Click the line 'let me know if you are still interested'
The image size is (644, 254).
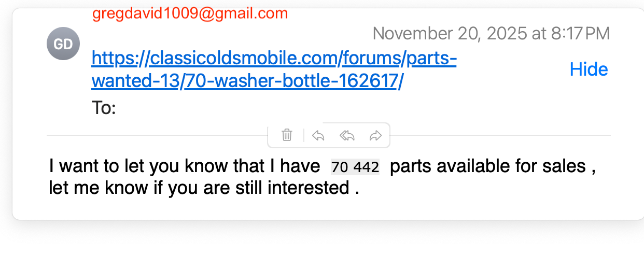click(204, 188)
